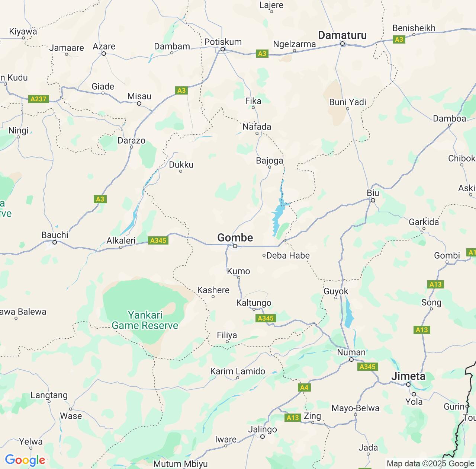Select the Kaltungo town label

coord(254,303)
